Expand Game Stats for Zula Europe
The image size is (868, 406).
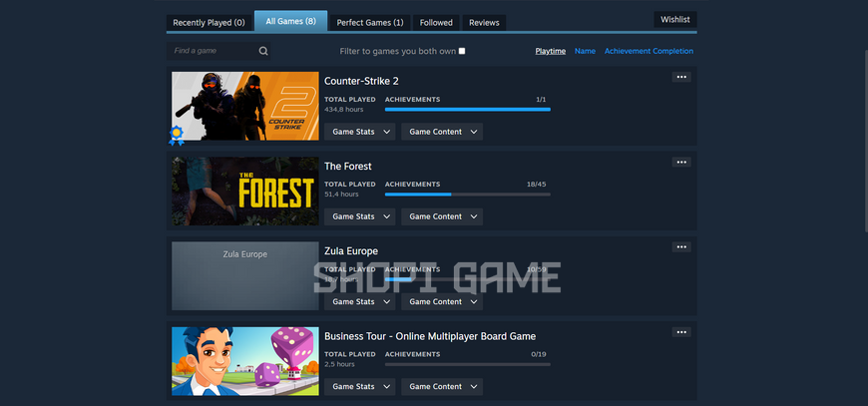click(x=360, y=301)
